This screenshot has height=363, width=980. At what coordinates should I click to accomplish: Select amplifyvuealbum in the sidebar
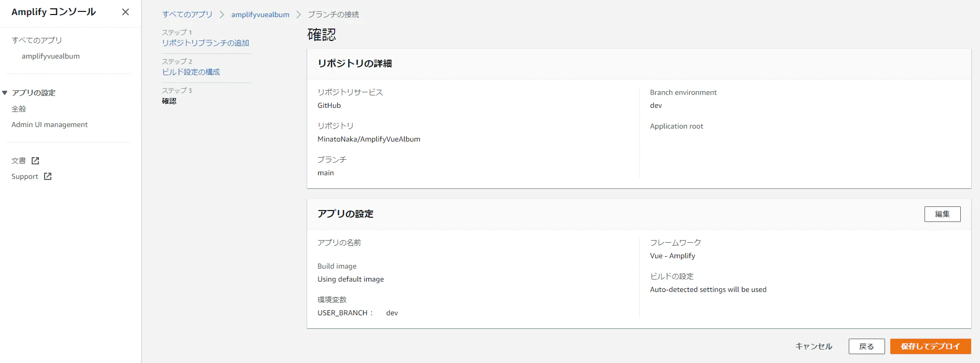coord(51,56)
